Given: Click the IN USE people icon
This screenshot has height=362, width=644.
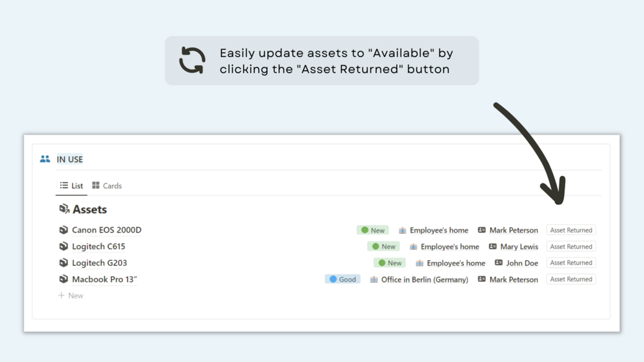Looking at the screenshot, I should (x=45, y=159).
